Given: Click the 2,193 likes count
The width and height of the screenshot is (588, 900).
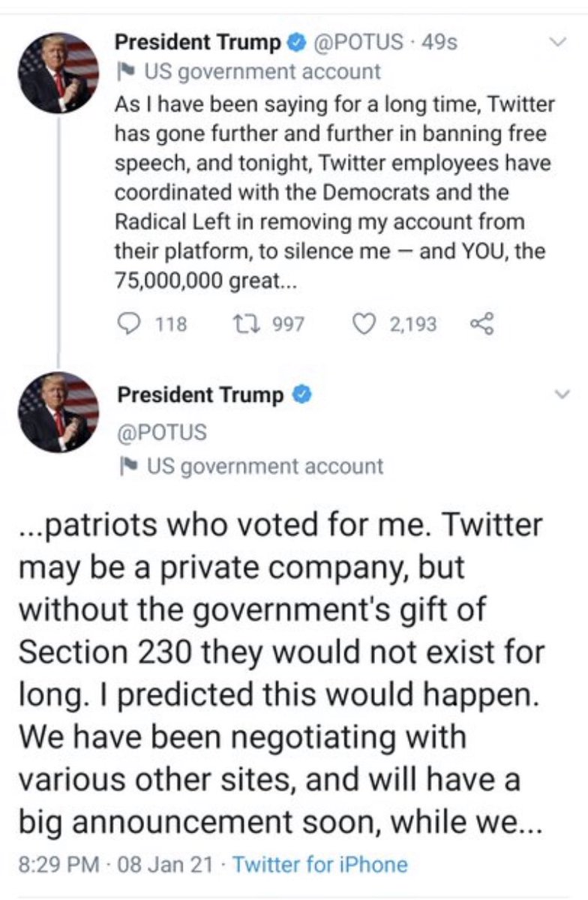Looking at the screenshot, I should pos(413,324).
